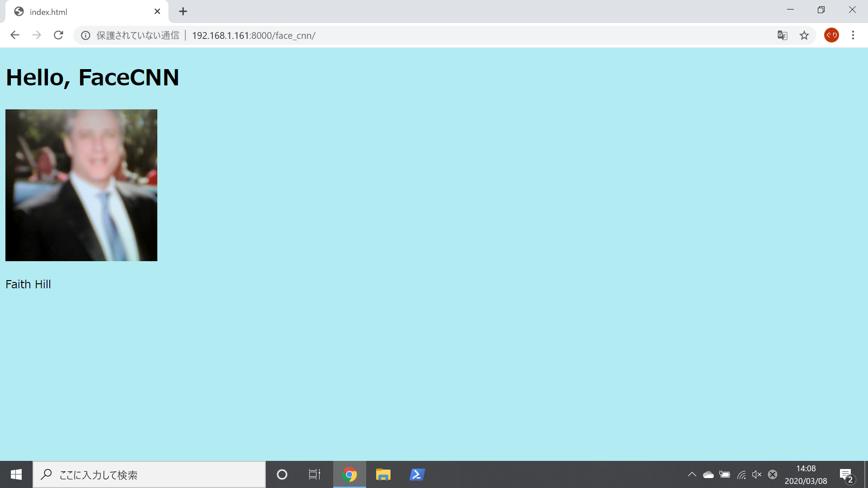The height and width of the screenshot is (488, 868).
Task: Open the Chrome profile avatar
Action: click(x=831, y=35)
